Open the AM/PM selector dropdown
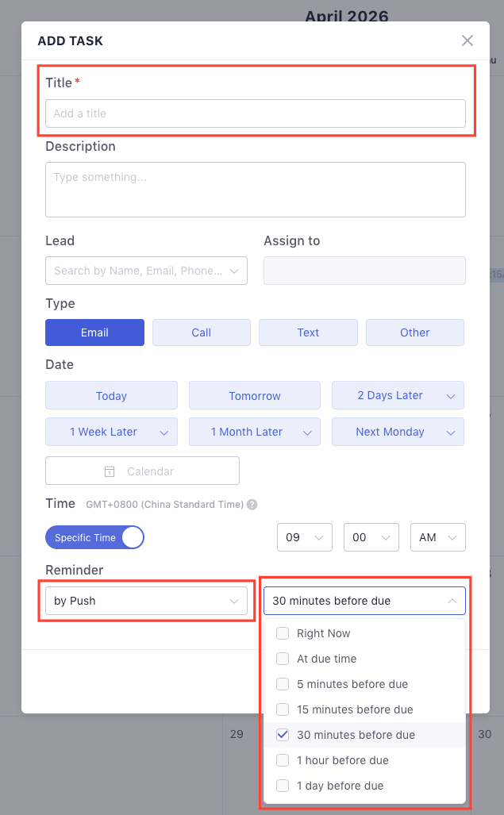This screenshot has width=504, height=815. [437, 537]
